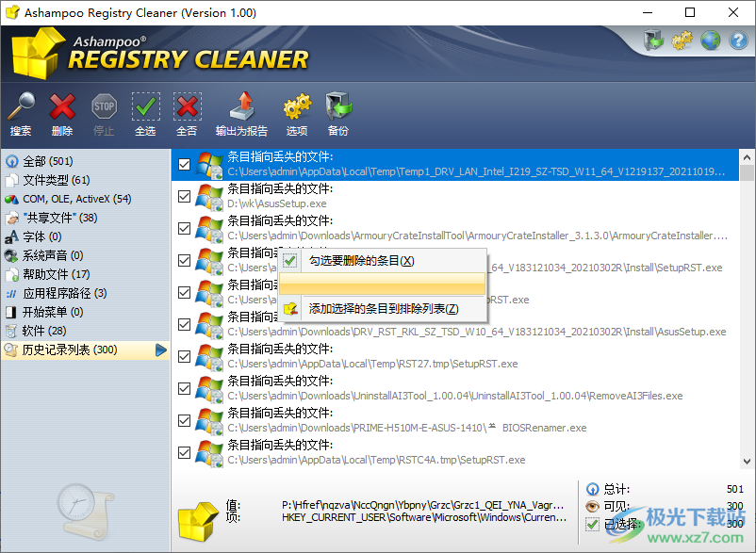Click the Ashampoo Registry Cleaner logo cubes

click(38, 54)
